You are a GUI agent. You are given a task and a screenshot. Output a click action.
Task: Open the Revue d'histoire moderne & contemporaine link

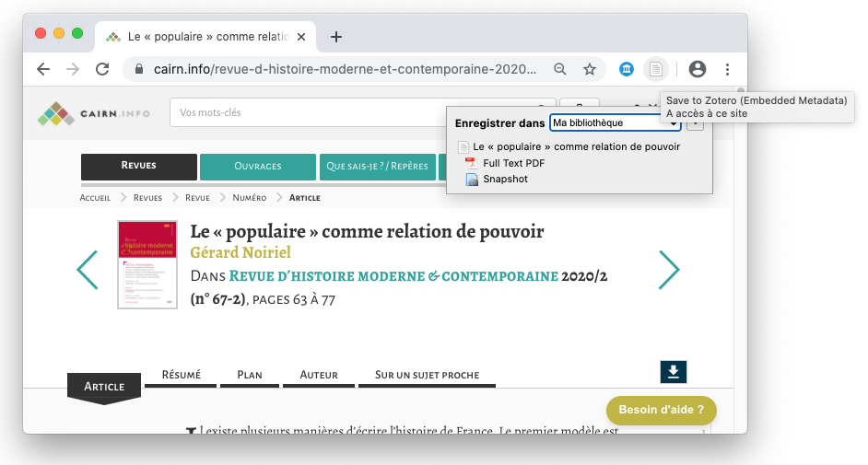[393, 276]
